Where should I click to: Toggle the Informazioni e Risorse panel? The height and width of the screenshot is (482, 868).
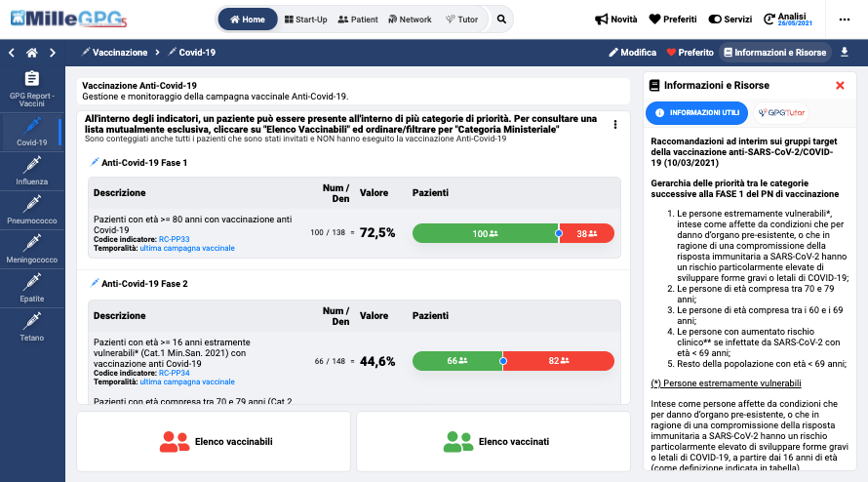[773, 53]
